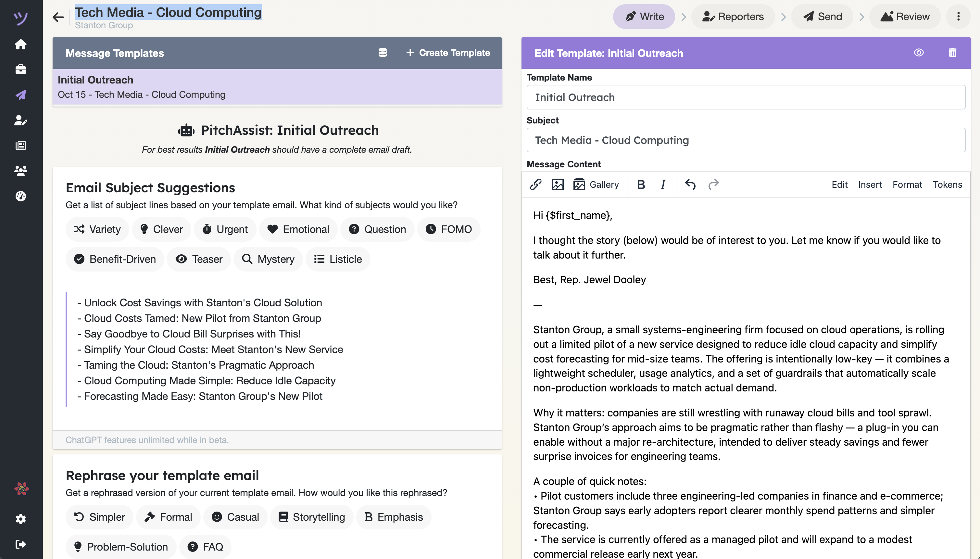Toggle italic formatting
The height and width of the screenshot is (559, 980).
point(663,185)
